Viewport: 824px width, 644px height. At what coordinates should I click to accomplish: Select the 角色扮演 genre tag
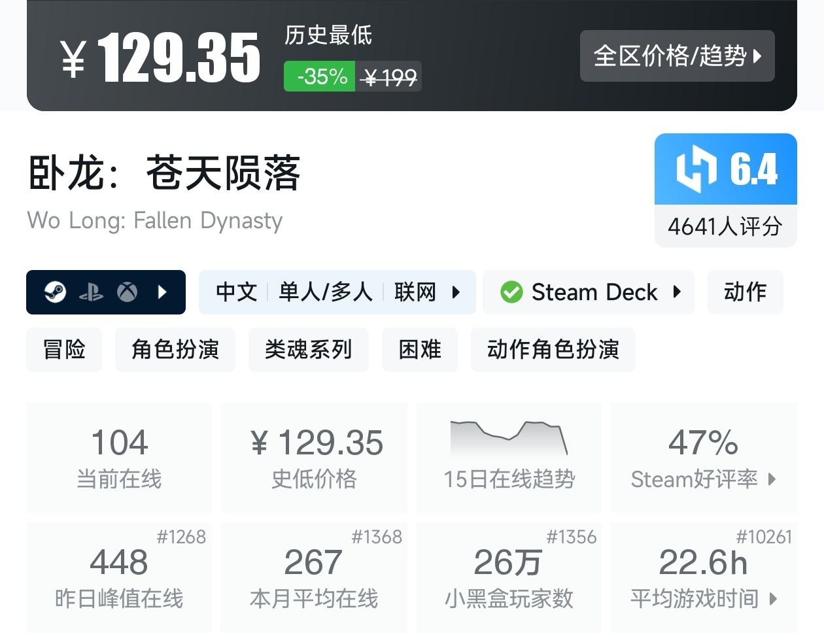[175, 349]
